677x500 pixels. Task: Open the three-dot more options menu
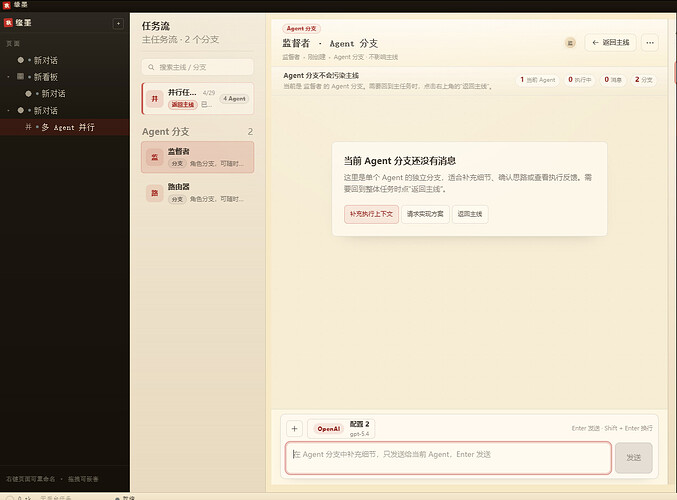(650, 42)
